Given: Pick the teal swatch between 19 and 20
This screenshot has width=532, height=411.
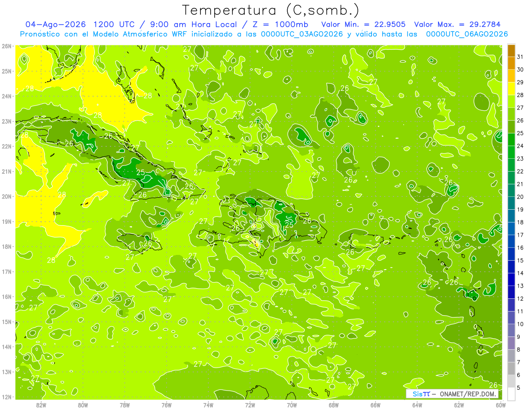Looking at the screenshot, I should click(511, 203).
